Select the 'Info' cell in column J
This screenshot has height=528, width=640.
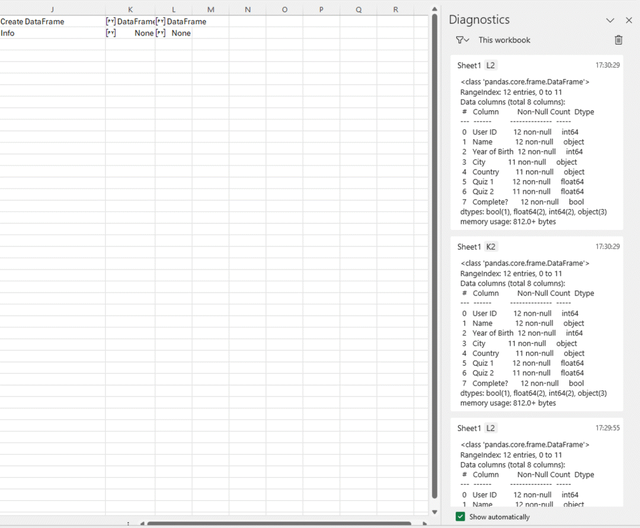coord(52,33)
